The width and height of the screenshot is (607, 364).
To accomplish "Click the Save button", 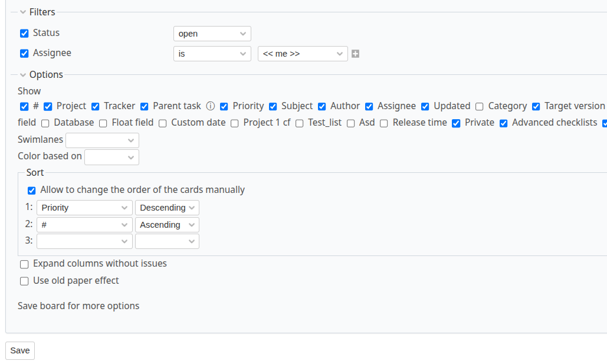I will click(x=19, y=350).
